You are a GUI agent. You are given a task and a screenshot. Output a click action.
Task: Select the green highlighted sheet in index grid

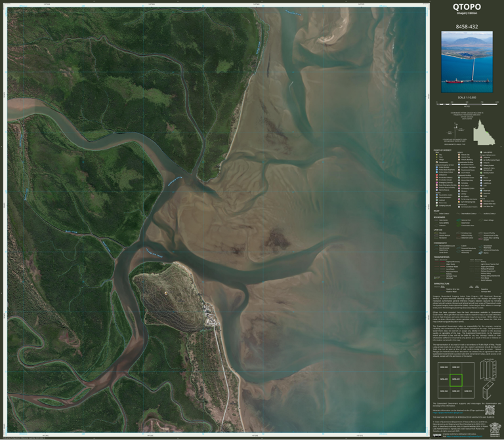pos(456,380)
